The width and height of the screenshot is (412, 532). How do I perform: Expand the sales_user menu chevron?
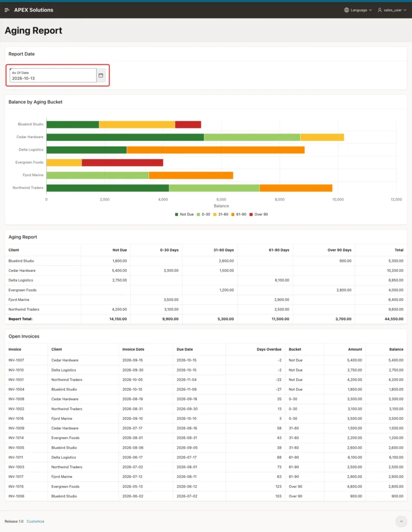tap(405, 10)
